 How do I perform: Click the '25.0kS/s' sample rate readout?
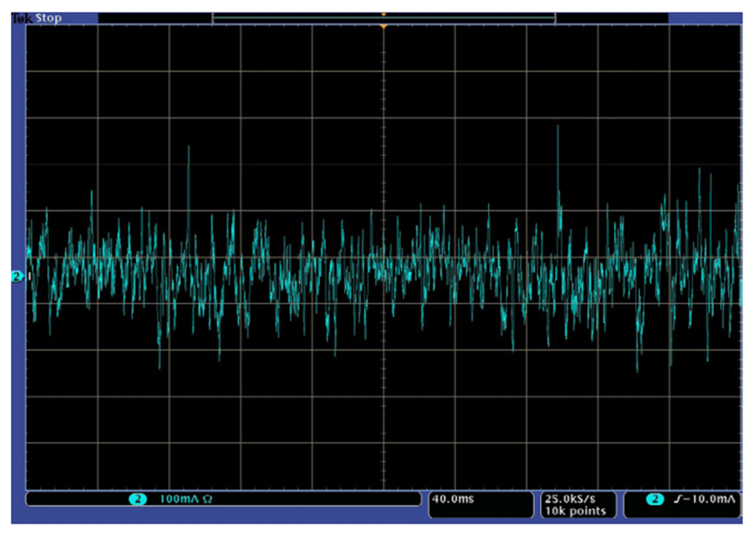click(x=570, y=499)
